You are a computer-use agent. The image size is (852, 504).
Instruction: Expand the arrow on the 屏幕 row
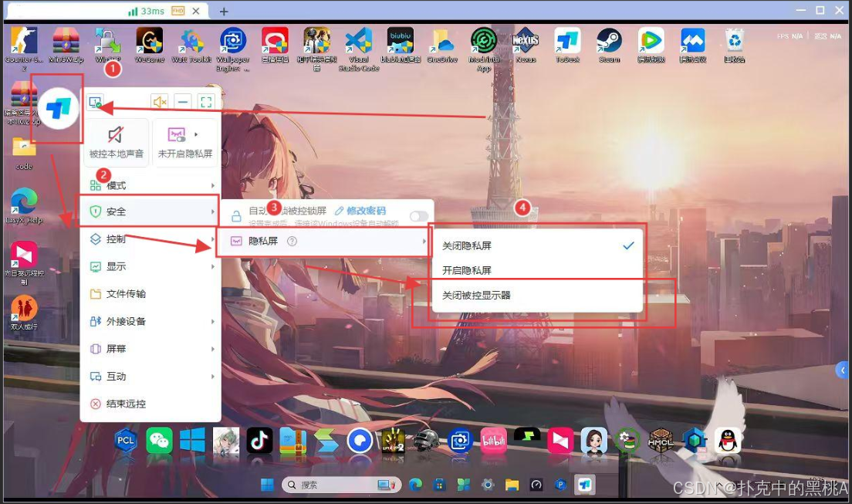(x=212, y=349)
